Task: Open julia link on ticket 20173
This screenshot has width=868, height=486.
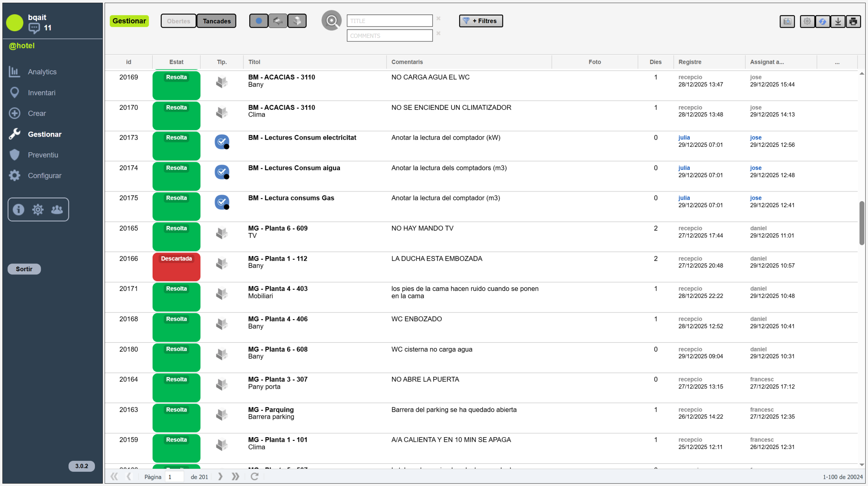Action: pyautogui.click(x=684, y=137)
